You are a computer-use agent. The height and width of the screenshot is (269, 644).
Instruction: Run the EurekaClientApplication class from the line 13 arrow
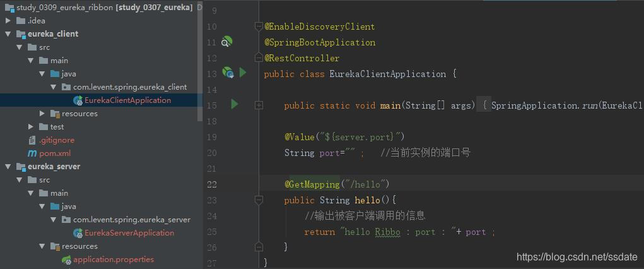[x=243, y=73]
